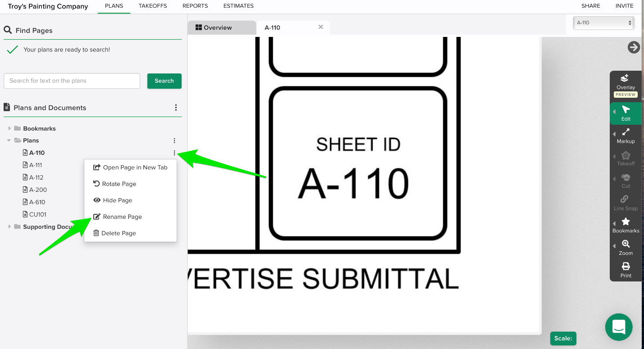The image size is (644, 349).
Task: Go to the REPORTS navigation tab
Action: [195, 6]
